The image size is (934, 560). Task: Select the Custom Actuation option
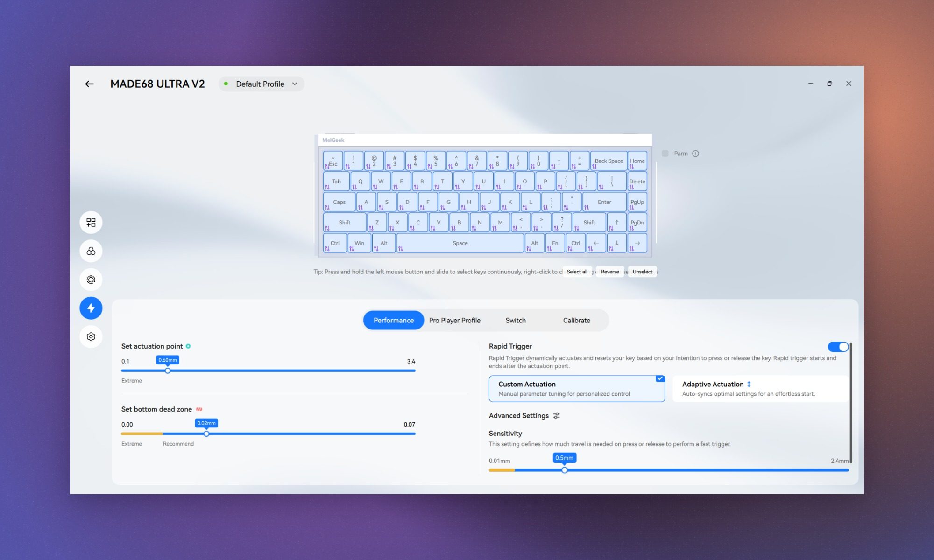point(577,389)
